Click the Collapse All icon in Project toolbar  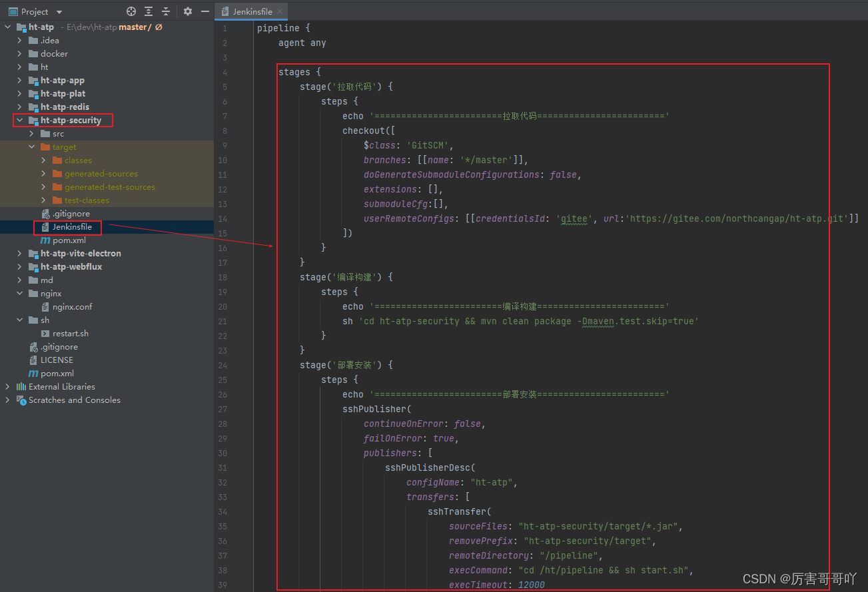[166, 11]
